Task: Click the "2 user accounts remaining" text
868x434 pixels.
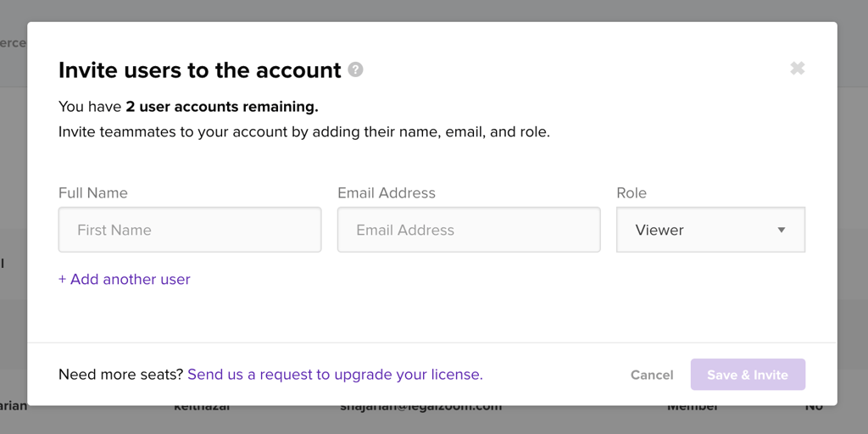Action: pyautogui.click(x=221, y=107)
